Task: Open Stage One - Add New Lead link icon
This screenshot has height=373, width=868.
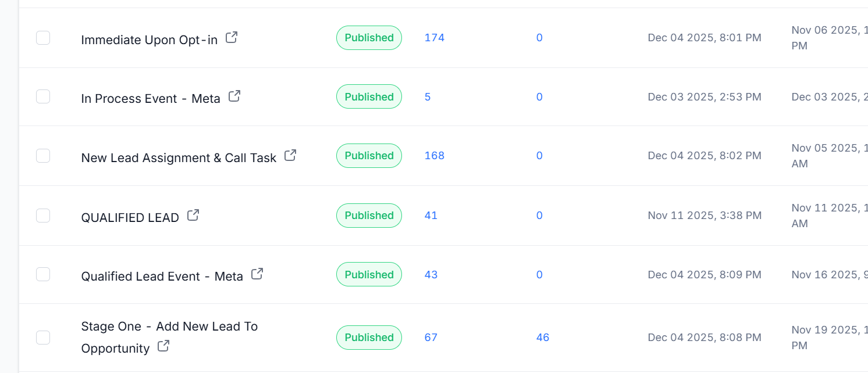Action: pyautogui.click(x=164, y=346)
